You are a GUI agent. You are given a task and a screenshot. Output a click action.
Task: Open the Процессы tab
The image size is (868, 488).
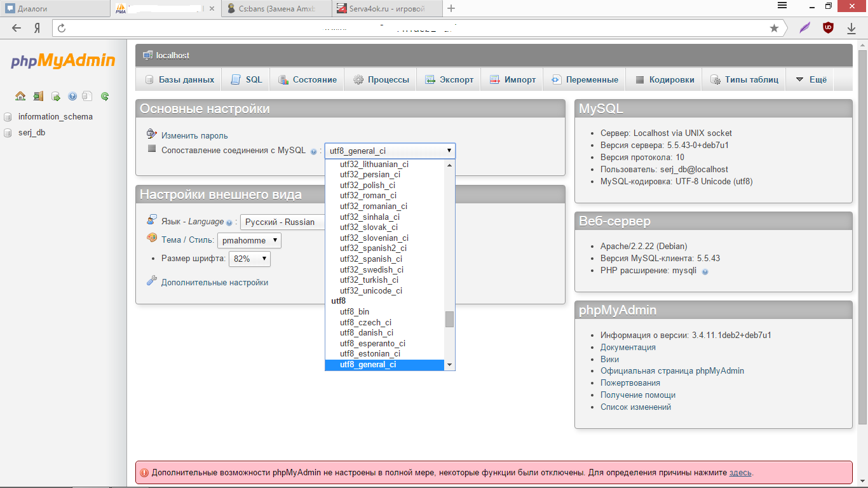(381, 79)
